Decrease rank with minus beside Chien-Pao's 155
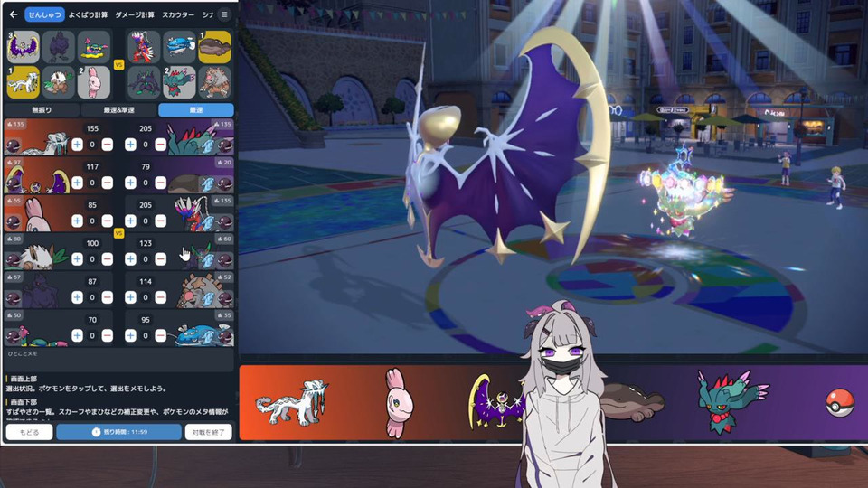Viewport: 868px width, 488px height. point(108,145)
